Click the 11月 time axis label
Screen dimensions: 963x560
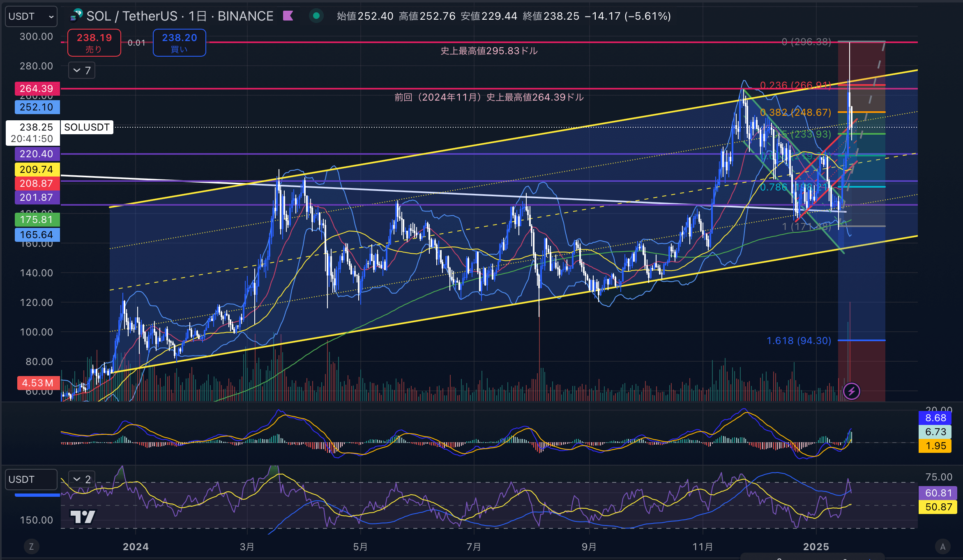(x=703, y=547)
